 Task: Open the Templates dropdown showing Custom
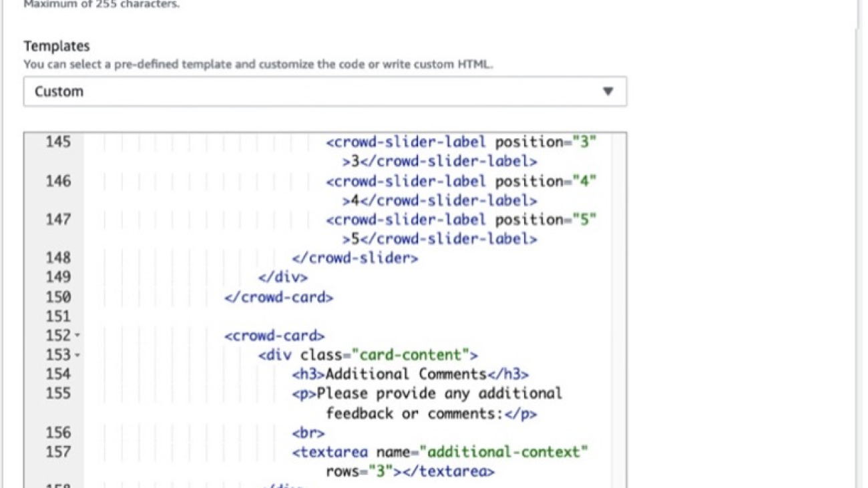[324, 91]
